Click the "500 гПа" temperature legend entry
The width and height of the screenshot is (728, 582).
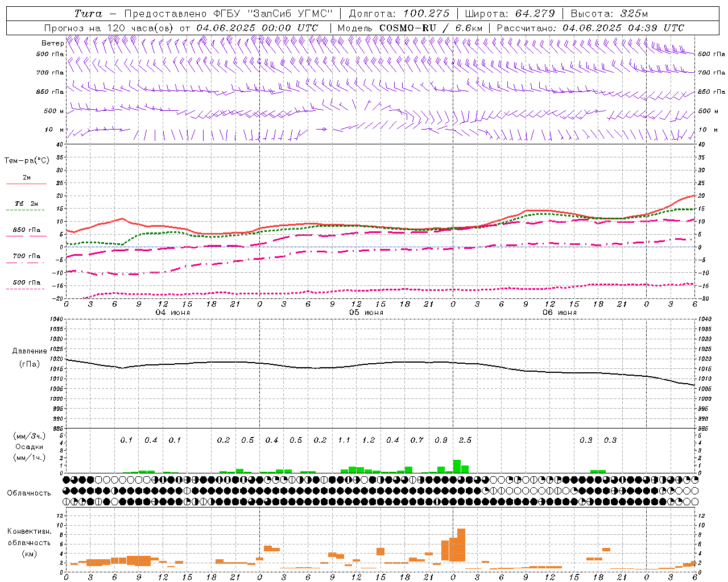pyautogui.click(x=27, y=282)
